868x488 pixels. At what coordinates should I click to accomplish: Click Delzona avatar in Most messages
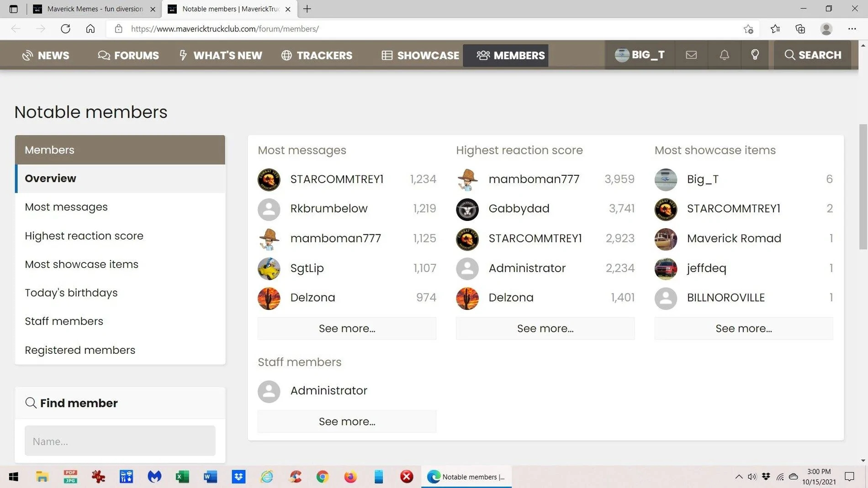tap(269, 298)
